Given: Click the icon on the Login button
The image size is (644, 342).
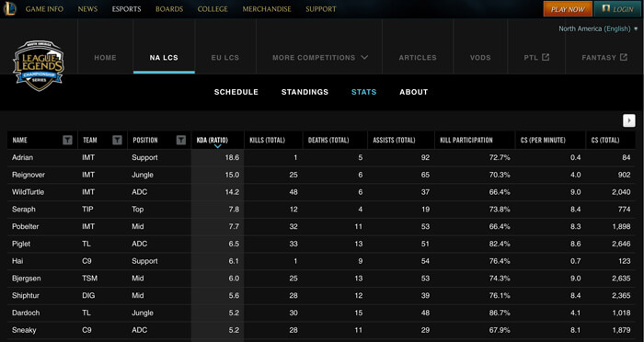Looking at the screenshot, I should point(605,8).
